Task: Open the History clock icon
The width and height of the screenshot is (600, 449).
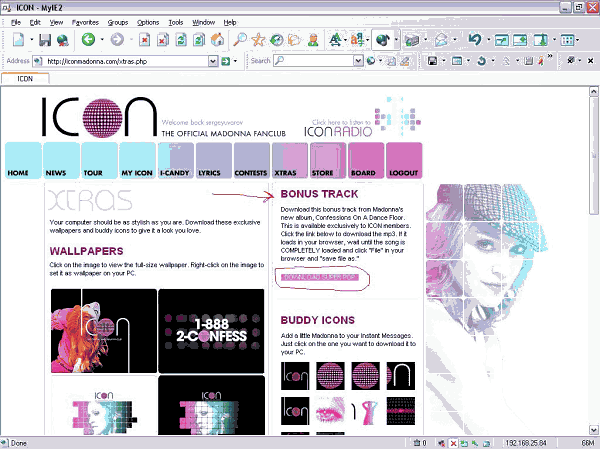Action: pyautogui.click(x=276, y=40)
